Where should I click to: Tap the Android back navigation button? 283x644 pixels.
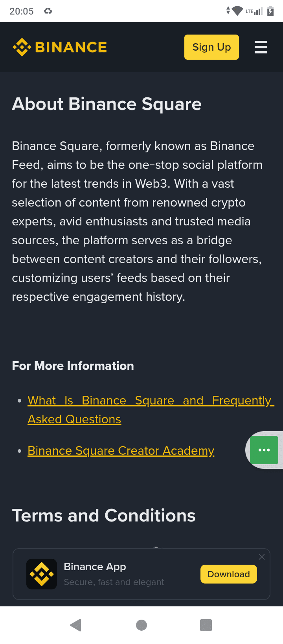point(75,625)
